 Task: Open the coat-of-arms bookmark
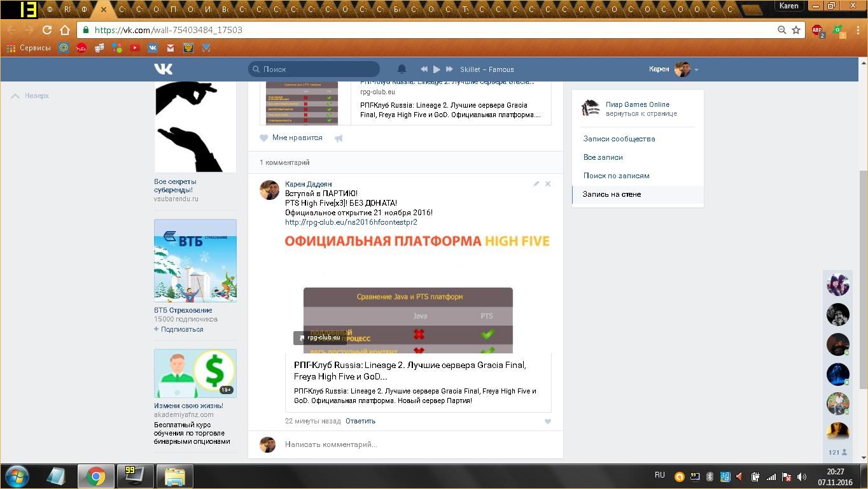click(188, 48)
